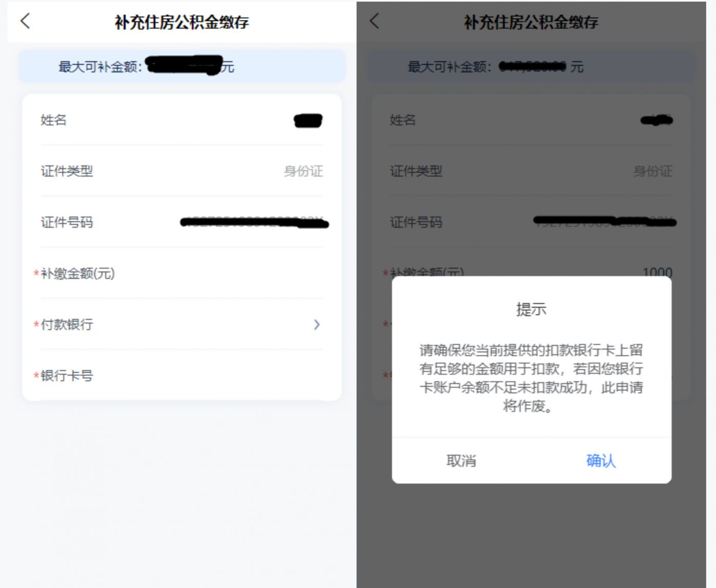Tap the 身份证 value on the undimmed form

pos(303,171)
